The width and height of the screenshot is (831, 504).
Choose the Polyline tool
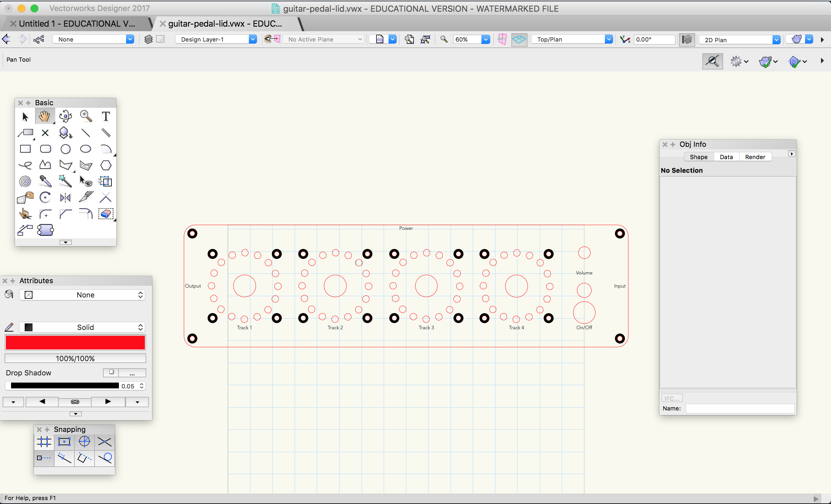click(x=45, y=165)
